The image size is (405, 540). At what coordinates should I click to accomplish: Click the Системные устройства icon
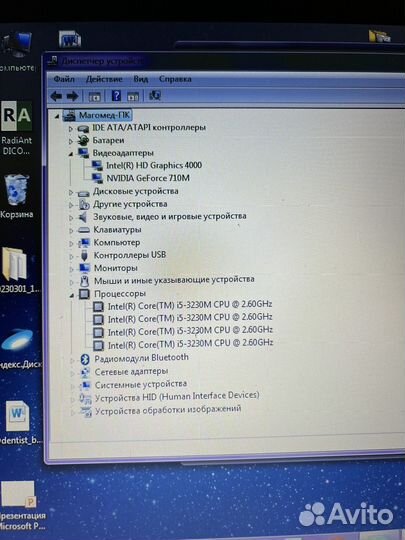click(85, 385)
